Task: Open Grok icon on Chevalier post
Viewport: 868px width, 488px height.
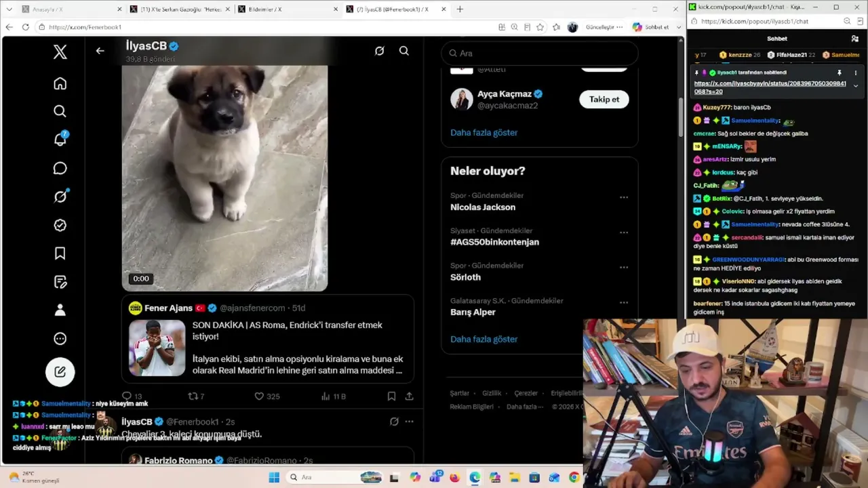Action: 394,422
